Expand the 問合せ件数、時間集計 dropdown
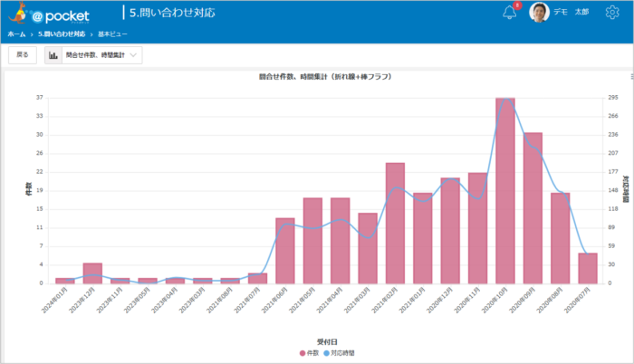The height and width of the screenshot is (364, 634). 93,55
